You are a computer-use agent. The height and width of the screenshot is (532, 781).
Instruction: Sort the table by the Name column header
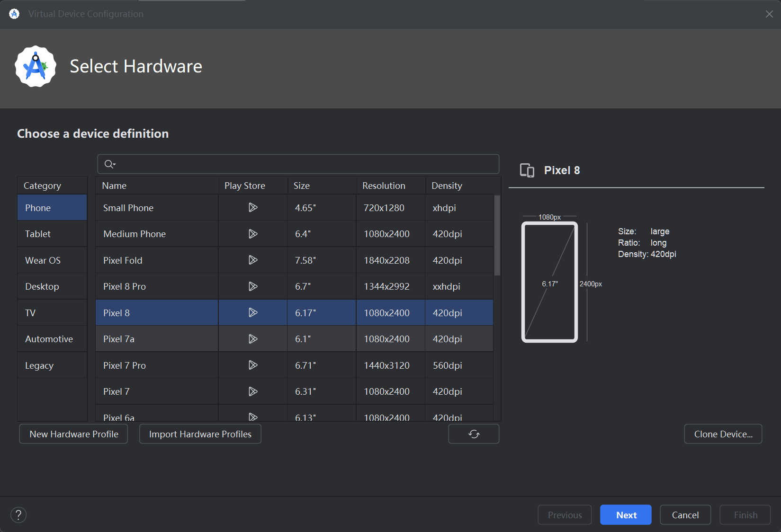click(157, 186)
